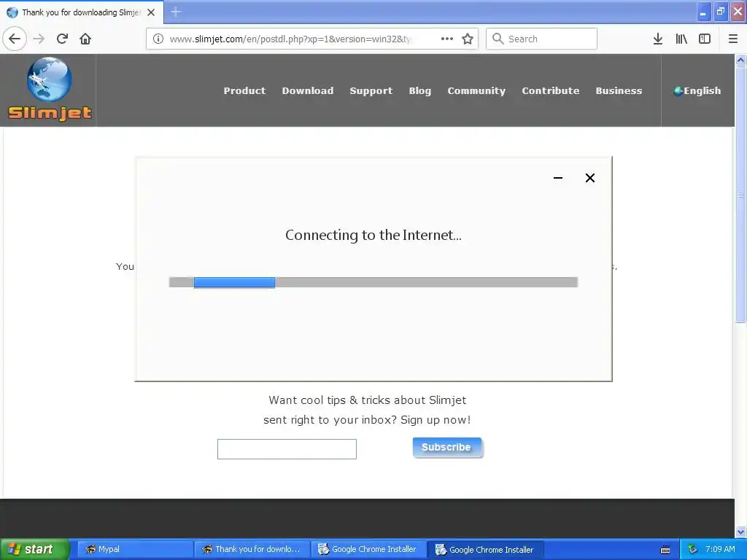
Task: Open page actions three-dot menu
Action: tap(447, 39)
